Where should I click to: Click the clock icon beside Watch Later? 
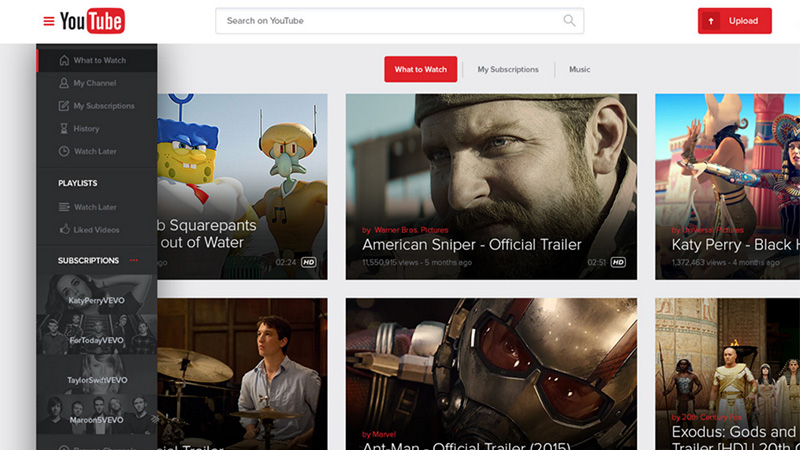(x=64, y=151)
